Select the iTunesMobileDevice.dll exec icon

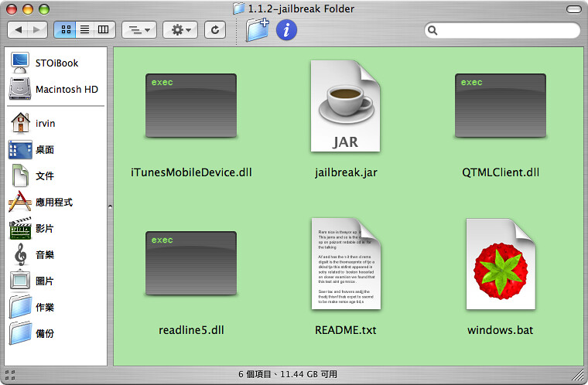coord(191,106)
